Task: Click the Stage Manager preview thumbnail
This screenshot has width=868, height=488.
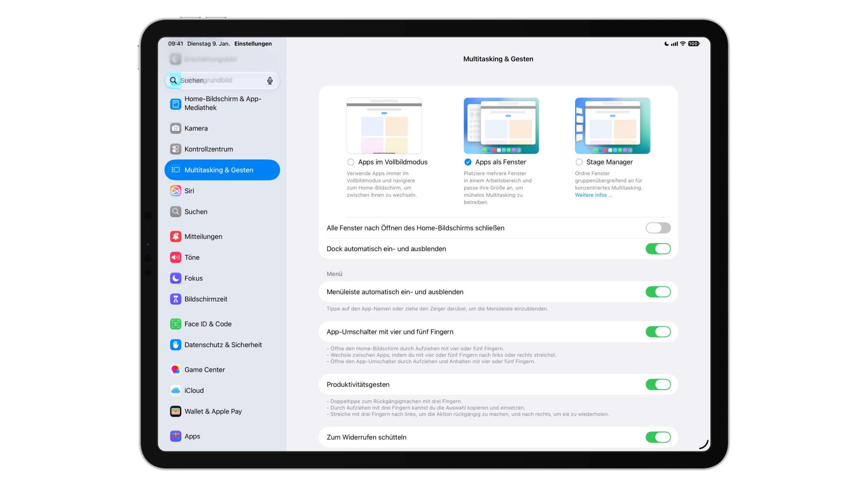Action: click(613, 126)
